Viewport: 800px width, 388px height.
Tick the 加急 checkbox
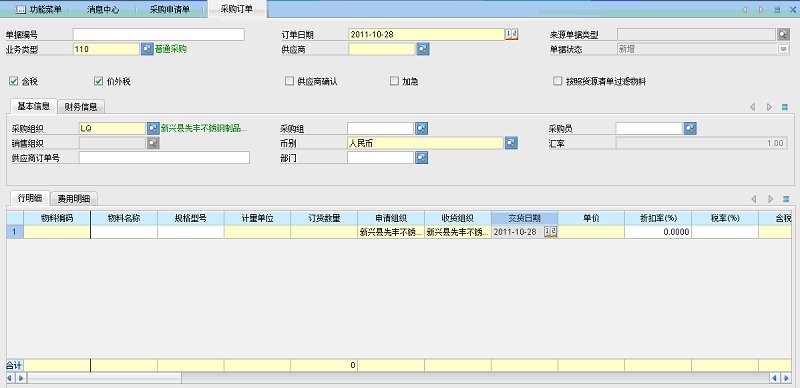pyautogui.click(x=394, y=81)
